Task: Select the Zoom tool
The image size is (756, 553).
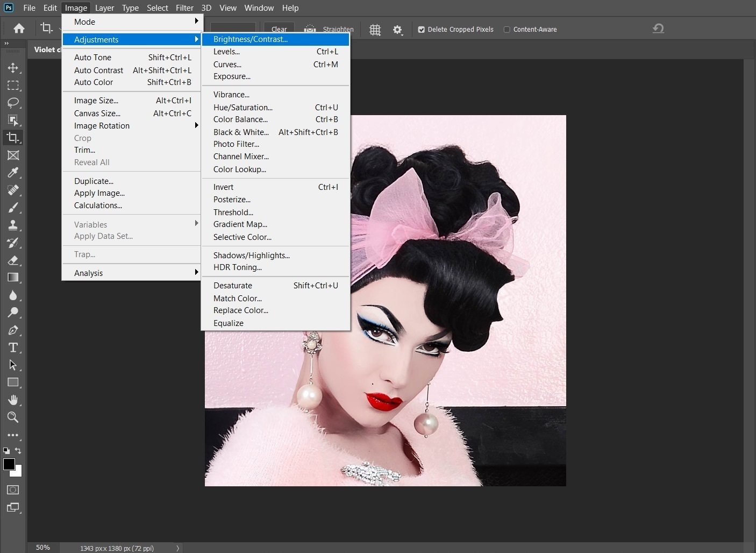Action: [13, 417]
